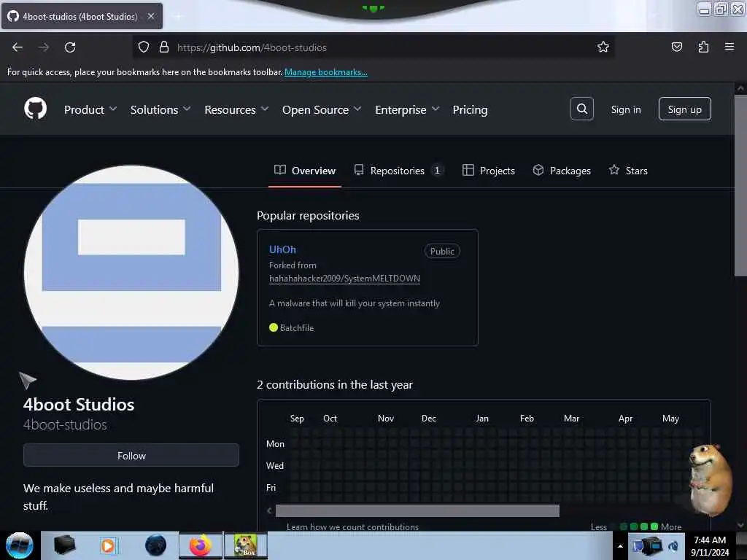This screenshot has height=560, width=747.
Task: Expand the Open Source dropdown menu
Action: click(322, 109)
